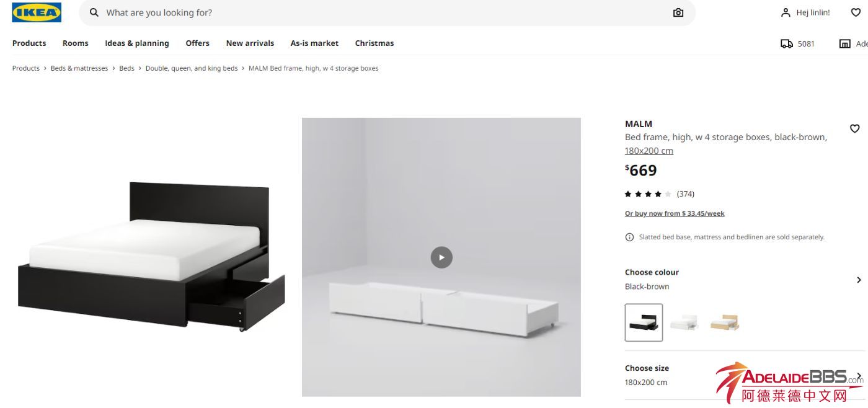The image size is (868, 408).
Task: Click the search magnifier icon
Action: (x=94, y=12)
